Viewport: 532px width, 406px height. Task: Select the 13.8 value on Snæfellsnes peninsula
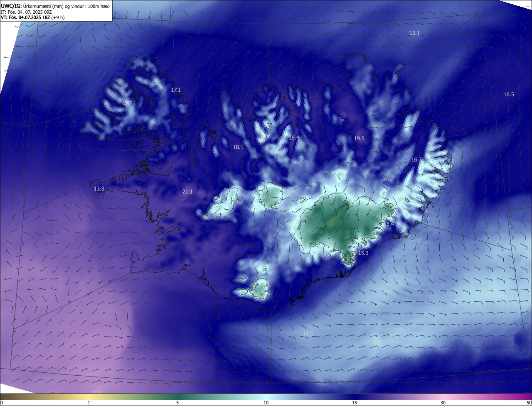pos(99,189)
